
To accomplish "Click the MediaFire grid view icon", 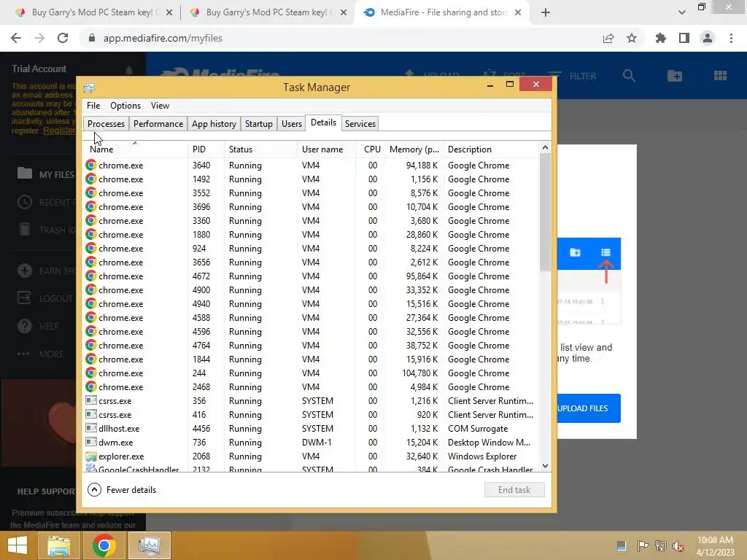I will 720,76.
